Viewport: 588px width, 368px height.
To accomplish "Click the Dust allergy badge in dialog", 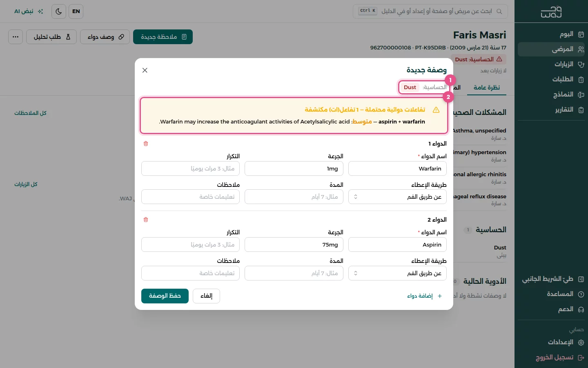I will (410, 87).
